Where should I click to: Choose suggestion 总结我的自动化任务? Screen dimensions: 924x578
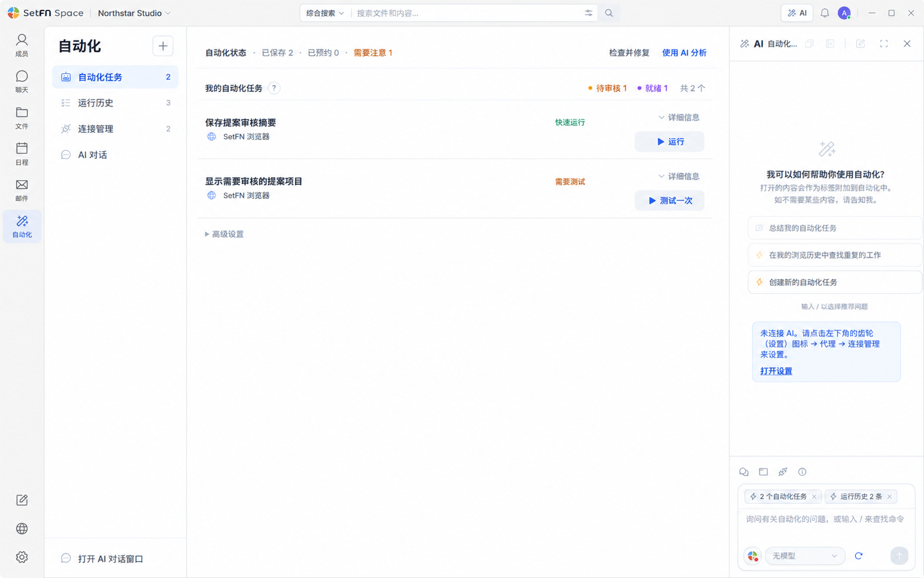(x=834, y=228)
